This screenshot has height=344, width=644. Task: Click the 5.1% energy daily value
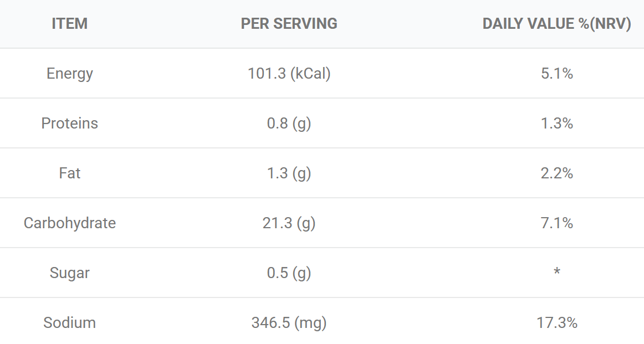(x=556, y=74)
